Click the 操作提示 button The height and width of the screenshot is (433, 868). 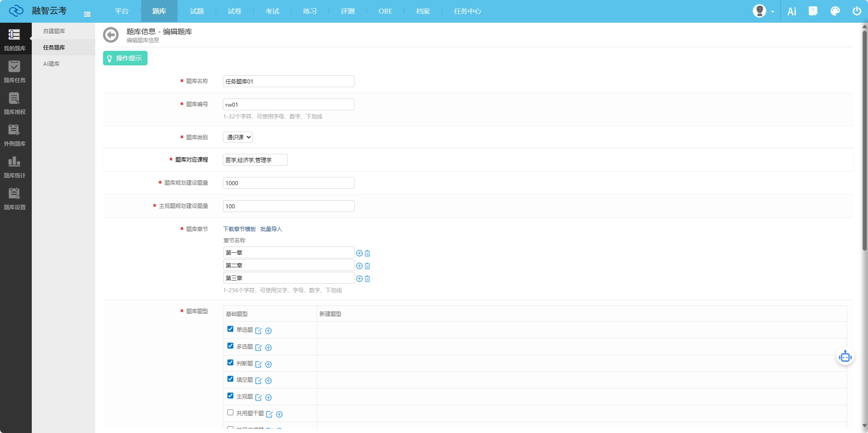tap(125, 58)
